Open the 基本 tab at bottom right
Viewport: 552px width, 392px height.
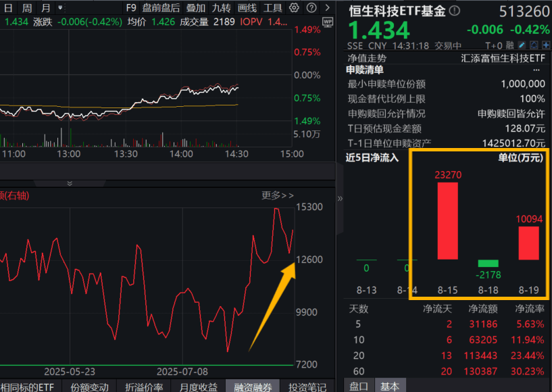coord(390,387)
